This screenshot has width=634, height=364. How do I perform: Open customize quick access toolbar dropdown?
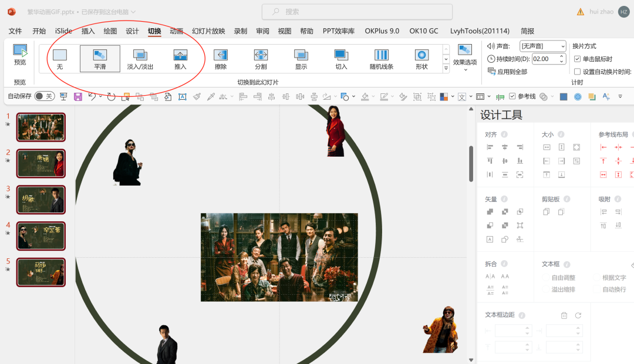point(620,97)
